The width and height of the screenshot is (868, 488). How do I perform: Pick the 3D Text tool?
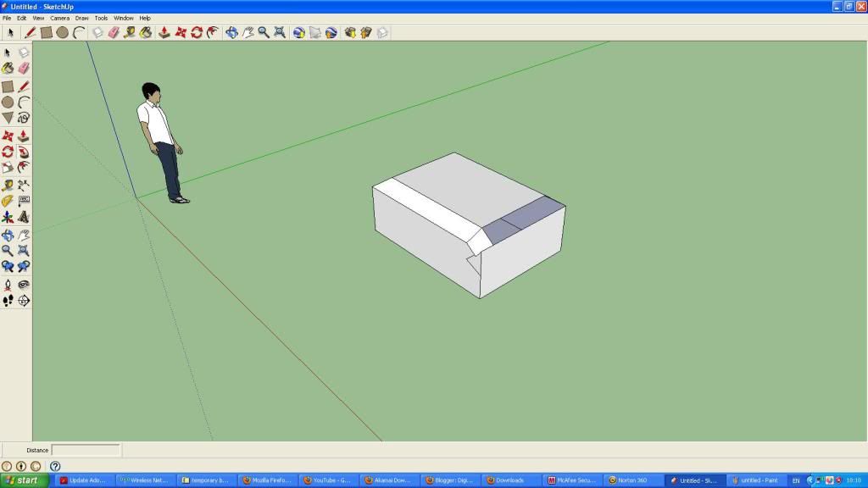[x=24, y=217]
